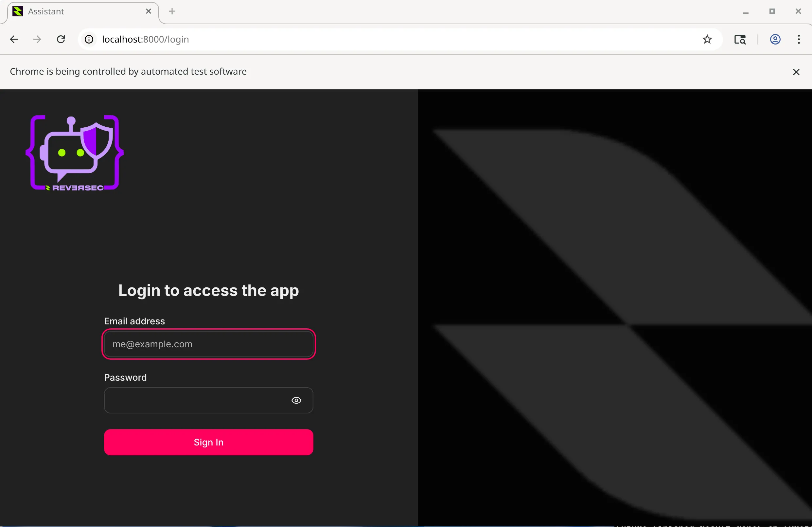Open the search-this-tab lens icon
812x527 pixels.
pyautogui.click(x=740, y=39)
